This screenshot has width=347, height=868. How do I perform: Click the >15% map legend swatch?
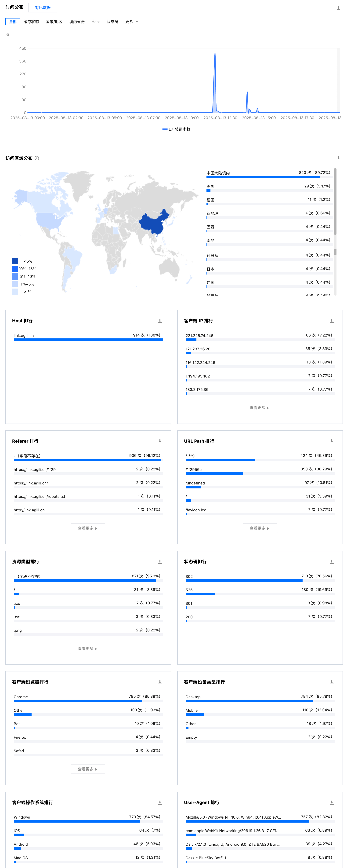click(15, 261)
